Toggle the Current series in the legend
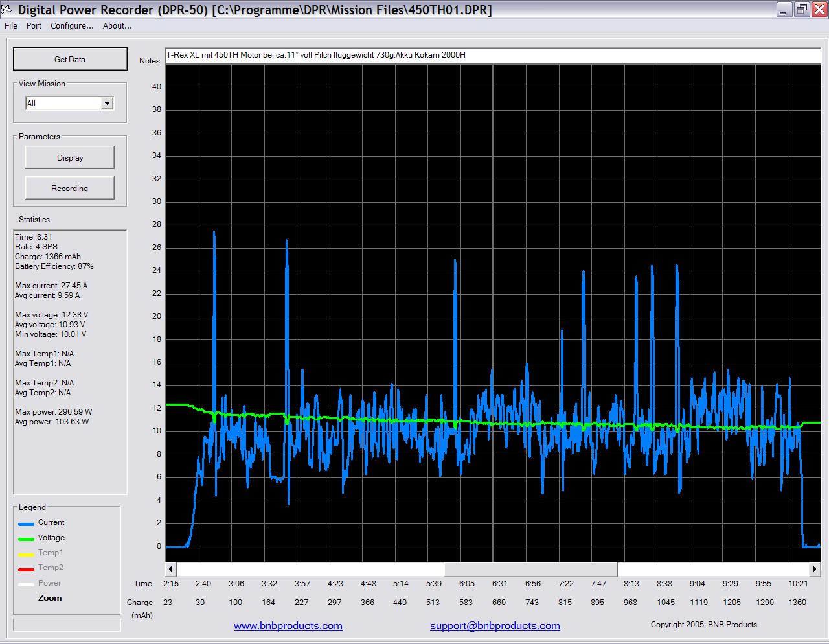This screenshot has width=829, height=644. coord(51,522)
